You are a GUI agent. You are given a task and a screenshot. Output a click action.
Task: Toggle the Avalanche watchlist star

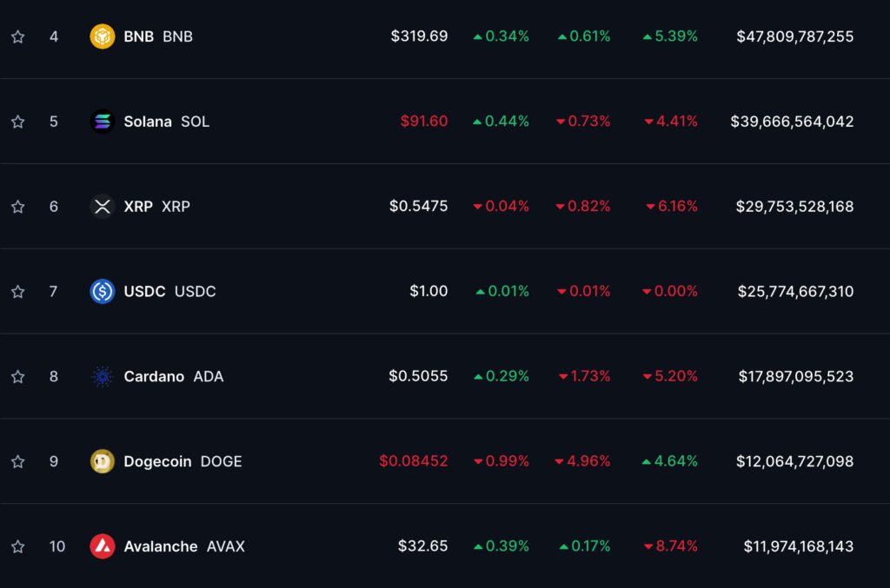click(17, 546)
